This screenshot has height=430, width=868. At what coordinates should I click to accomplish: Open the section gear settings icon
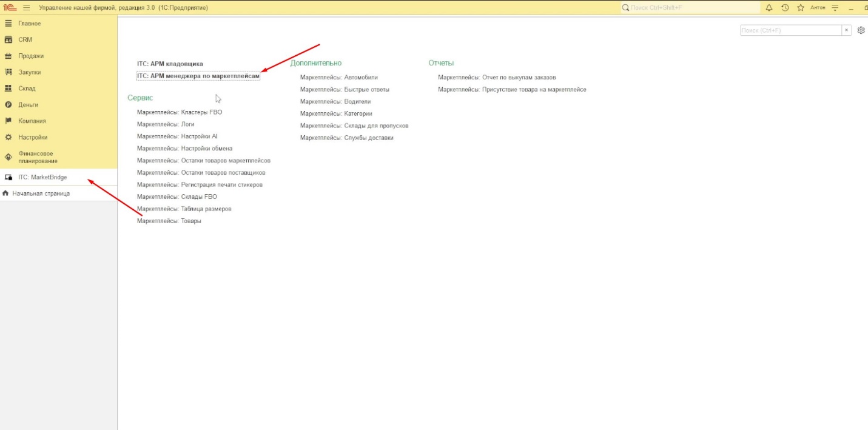tap(861, 30)
